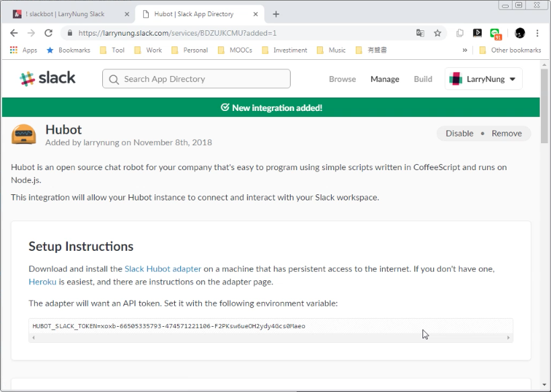
Task: Open Chrome three-dot menu
Action: tap(538, 33)
